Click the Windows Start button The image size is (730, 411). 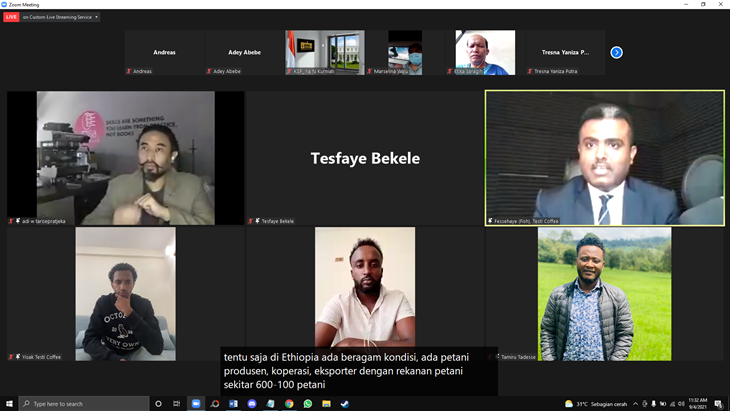point(10,404)
